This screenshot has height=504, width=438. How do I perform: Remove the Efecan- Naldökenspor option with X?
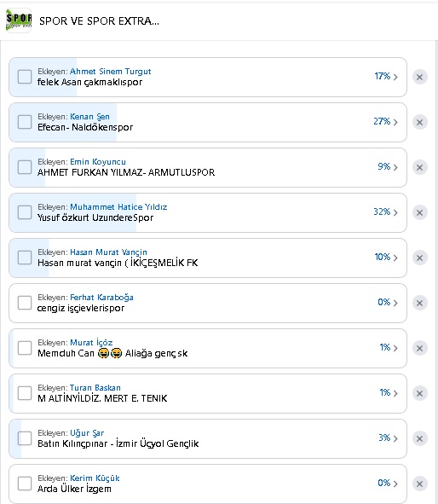coord(420,123)
